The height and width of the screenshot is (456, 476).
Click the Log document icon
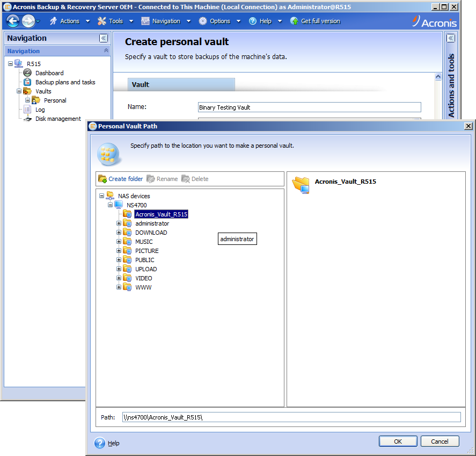click(x=27, y=110)
